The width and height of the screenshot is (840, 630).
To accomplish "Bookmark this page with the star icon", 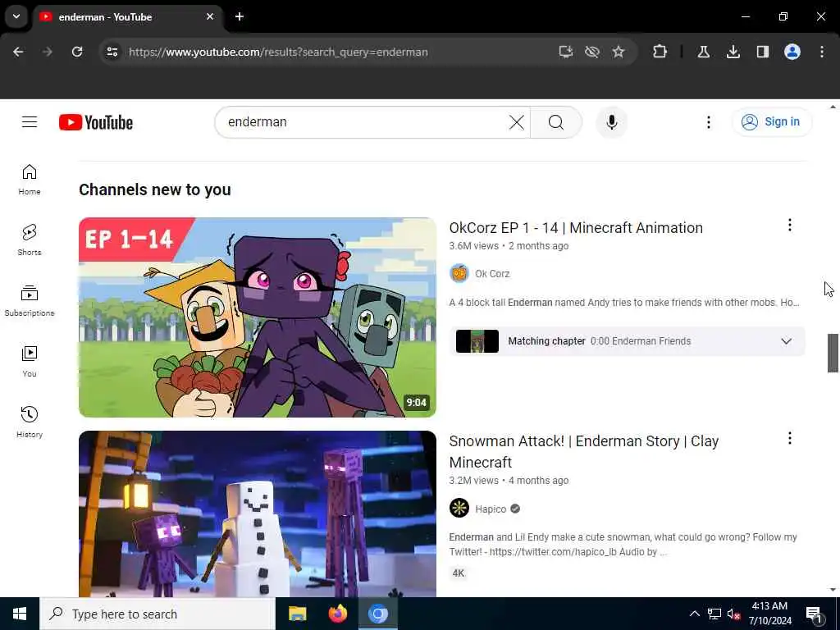I will (x=619, y=52).
